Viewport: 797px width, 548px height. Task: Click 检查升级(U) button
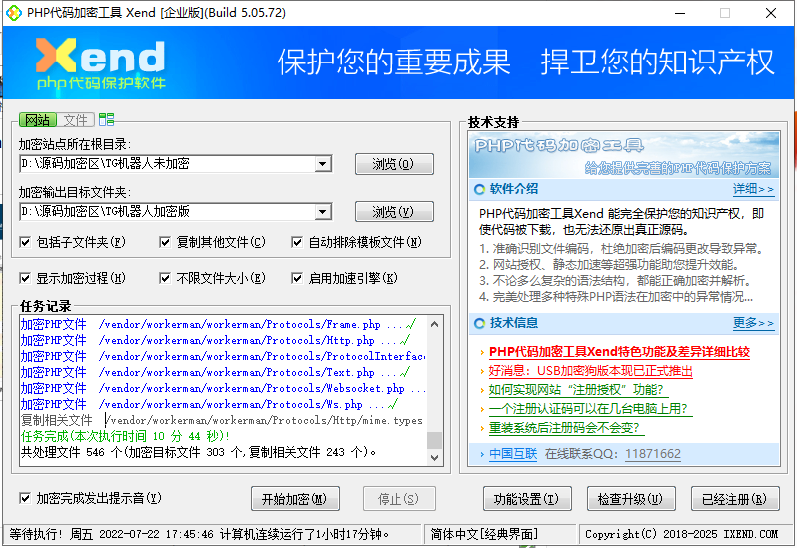point(631,499)
